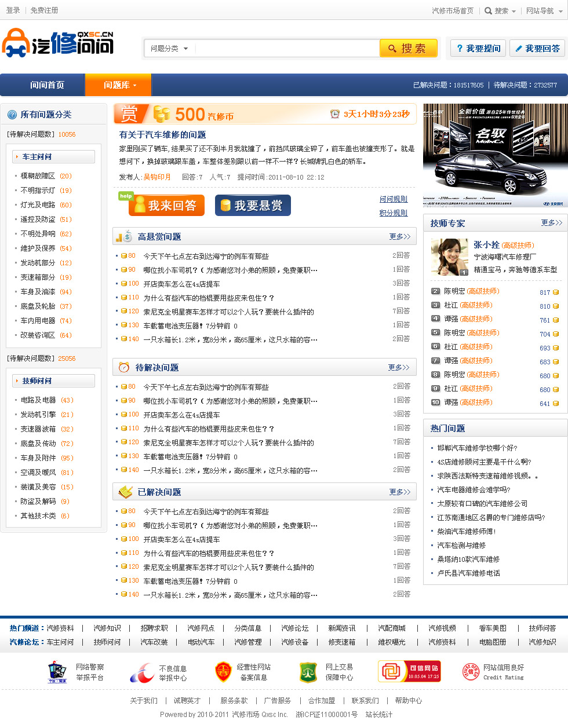Open hot question 柴油汽车维修师傅!

point(467,531)
